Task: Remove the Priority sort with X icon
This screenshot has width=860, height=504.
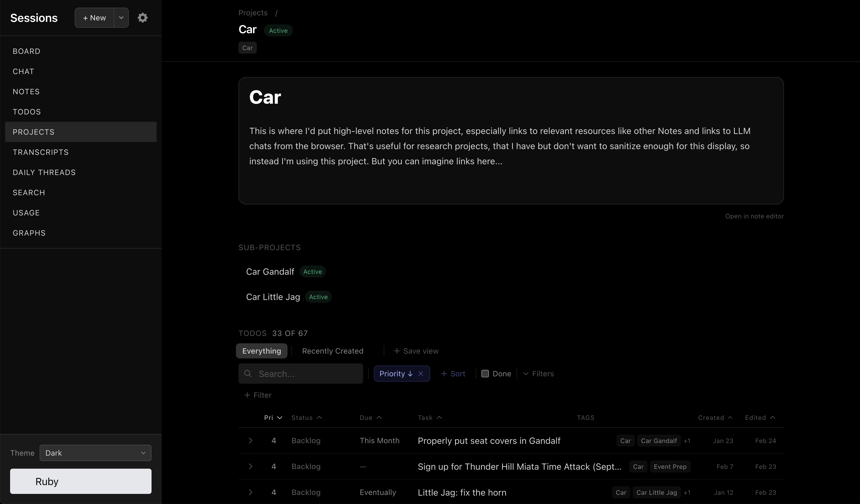Action: [421, 374]
